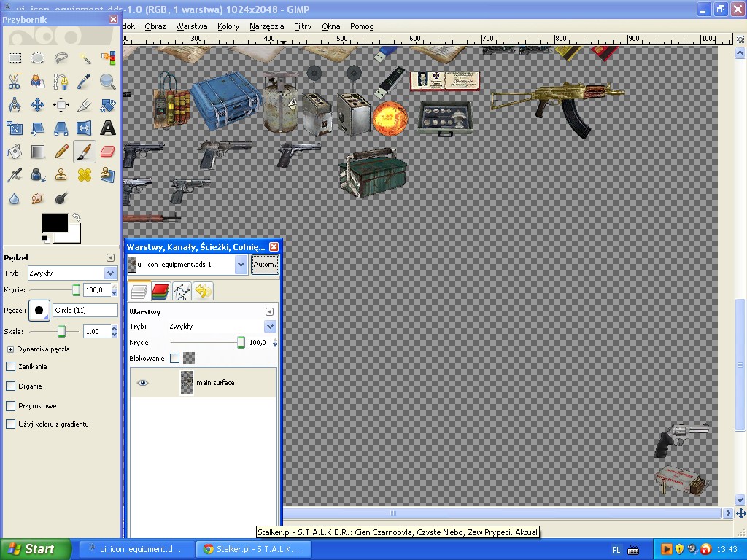Select the Scale tool
747x560 pixels.
(15, 128)
